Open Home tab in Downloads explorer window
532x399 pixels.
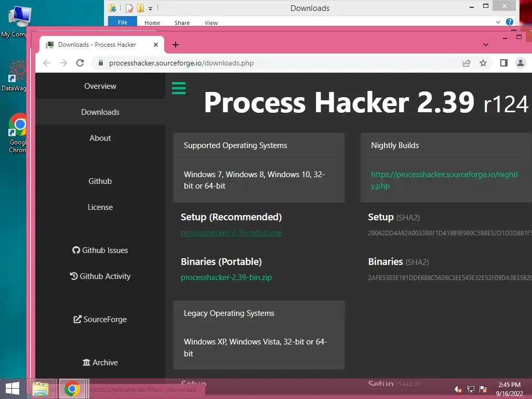(x=152, y=23)
